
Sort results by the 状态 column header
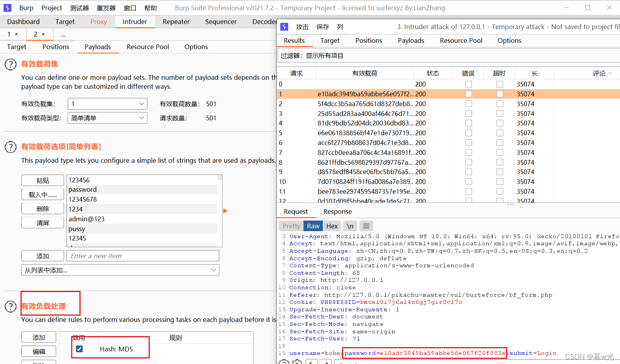[x=433, y=73]
